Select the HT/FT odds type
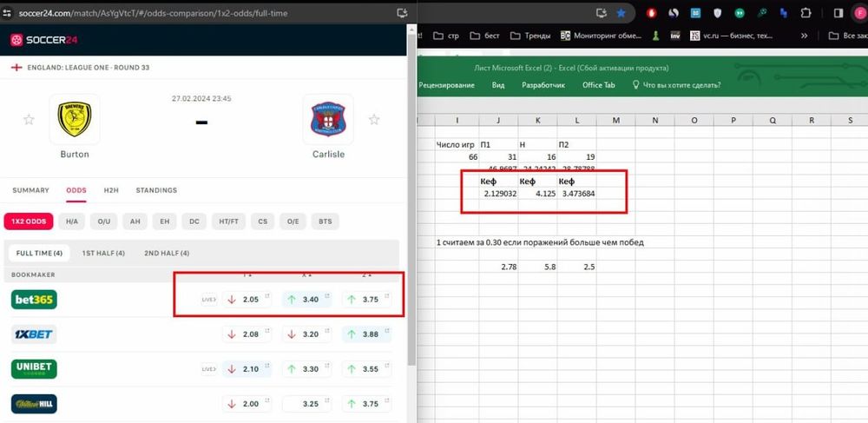Screen dimensions: 868x423 click(x=228, y=221)
